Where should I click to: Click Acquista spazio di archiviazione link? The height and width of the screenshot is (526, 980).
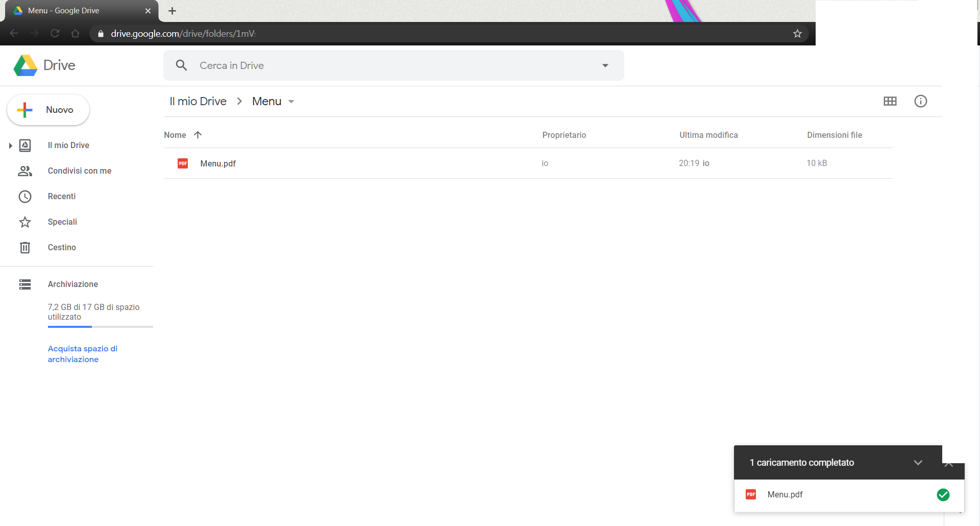click(83, 354)
